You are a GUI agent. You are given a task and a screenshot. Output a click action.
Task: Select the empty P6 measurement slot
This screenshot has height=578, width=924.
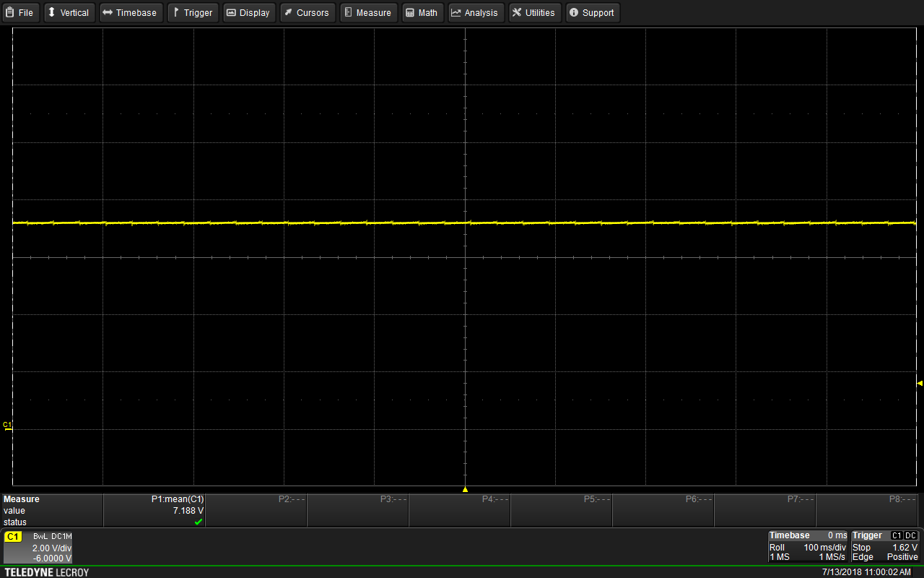[663, 510]
